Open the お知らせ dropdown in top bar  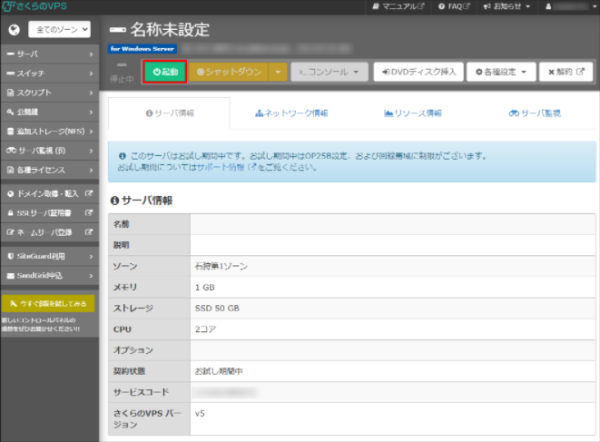507,7
